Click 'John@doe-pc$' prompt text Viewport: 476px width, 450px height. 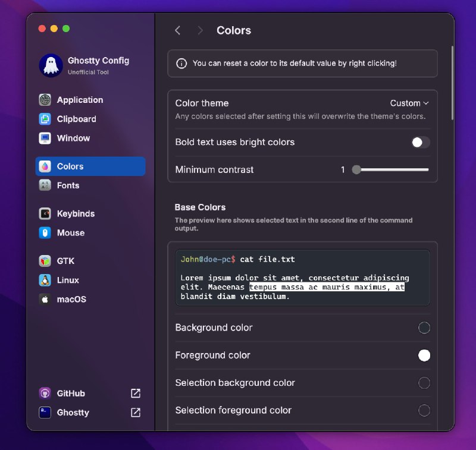point(208,259)
